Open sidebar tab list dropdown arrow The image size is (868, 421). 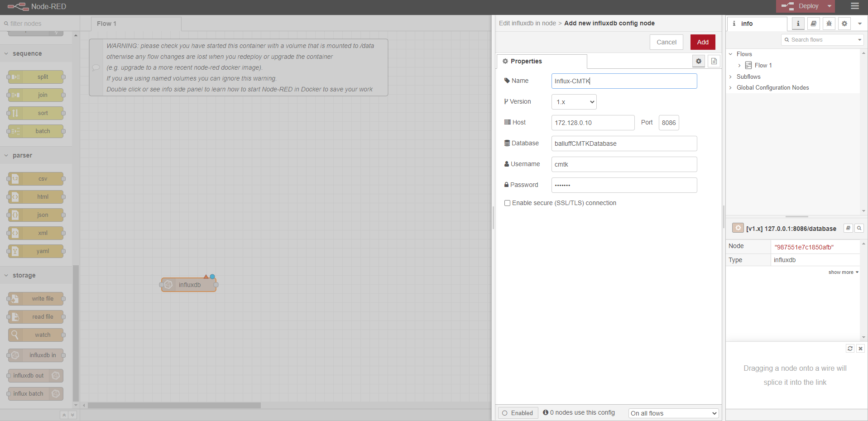860,24
